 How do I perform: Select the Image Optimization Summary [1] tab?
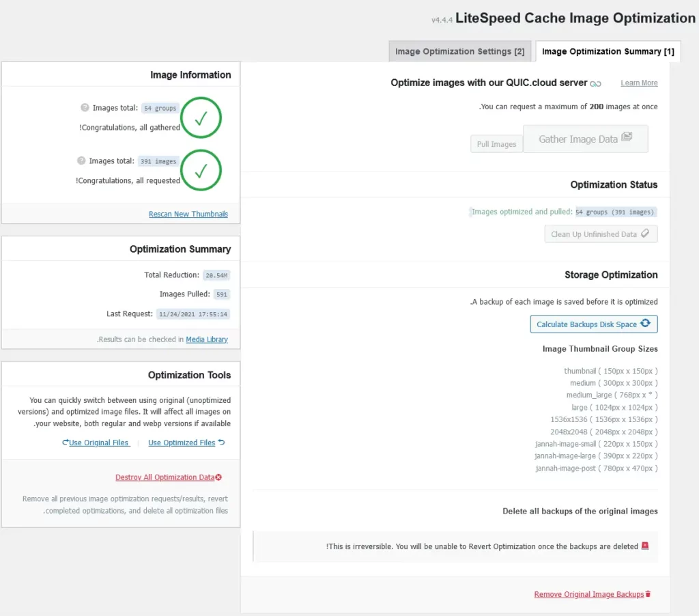[x=608, y=51]
